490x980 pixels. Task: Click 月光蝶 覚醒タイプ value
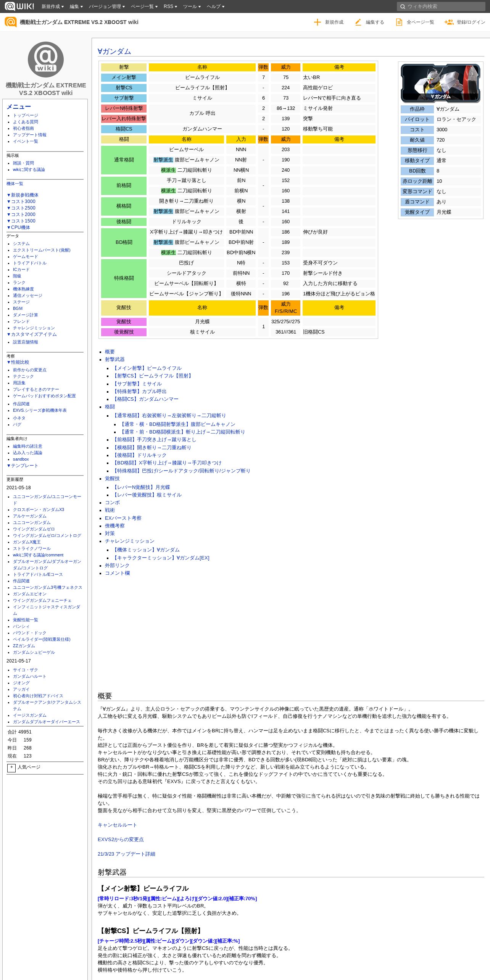pyautogui.click(x=444, y=212)
